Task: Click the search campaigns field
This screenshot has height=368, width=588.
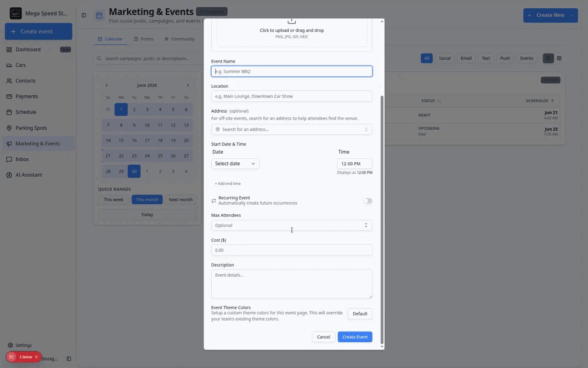Action: [x=148, y=58]
